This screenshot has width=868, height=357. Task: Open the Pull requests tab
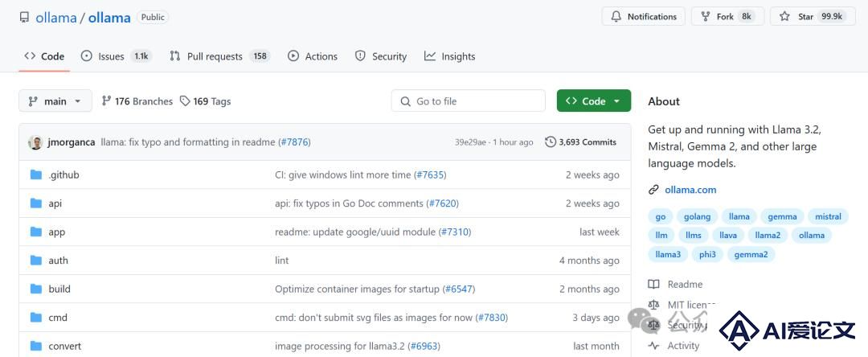[219, 56]
